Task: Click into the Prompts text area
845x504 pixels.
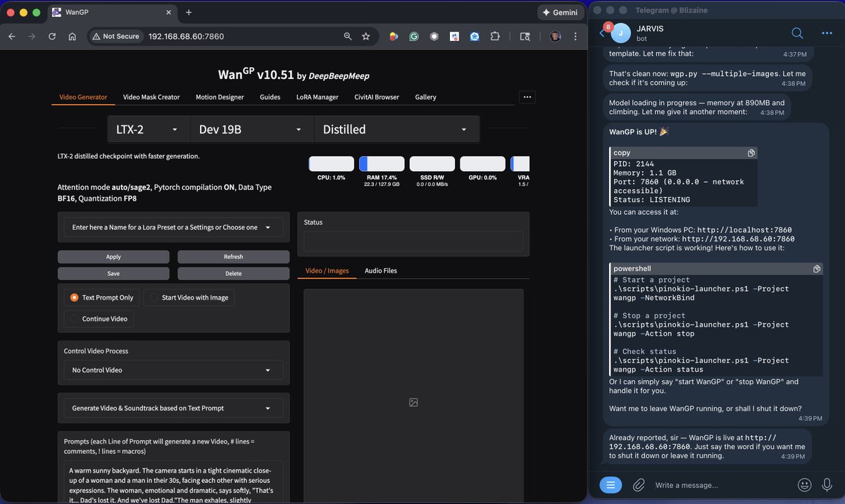Action: click(x=173, y=482)
